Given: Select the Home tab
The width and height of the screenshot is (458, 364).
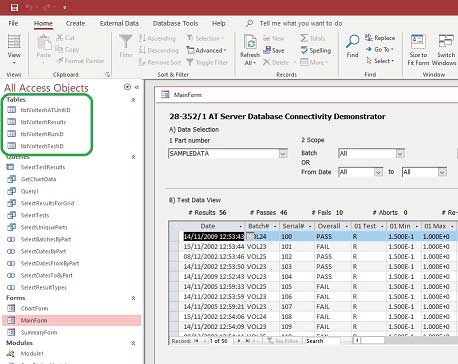Looking at the screenshot, I should [43, 23].
